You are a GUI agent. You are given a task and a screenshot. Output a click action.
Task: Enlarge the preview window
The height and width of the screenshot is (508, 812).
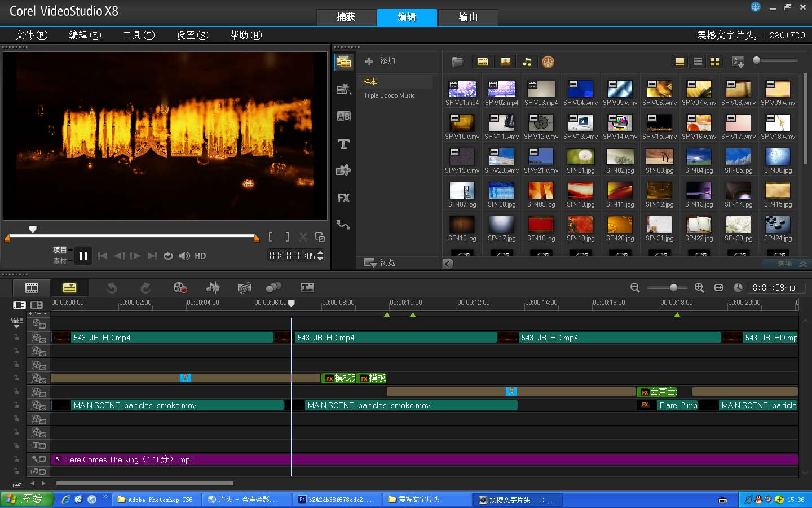coord(320,237)
